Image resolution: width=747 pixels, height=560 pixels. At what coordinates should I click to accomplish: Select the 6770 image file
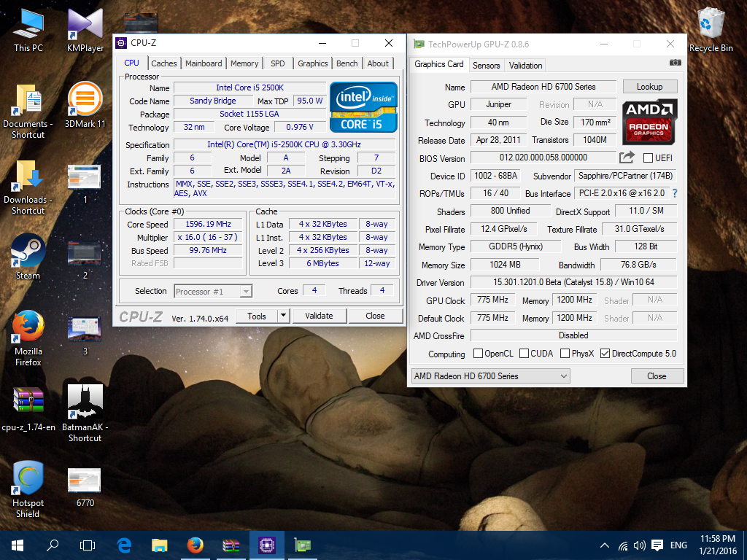tap(85, 488)
